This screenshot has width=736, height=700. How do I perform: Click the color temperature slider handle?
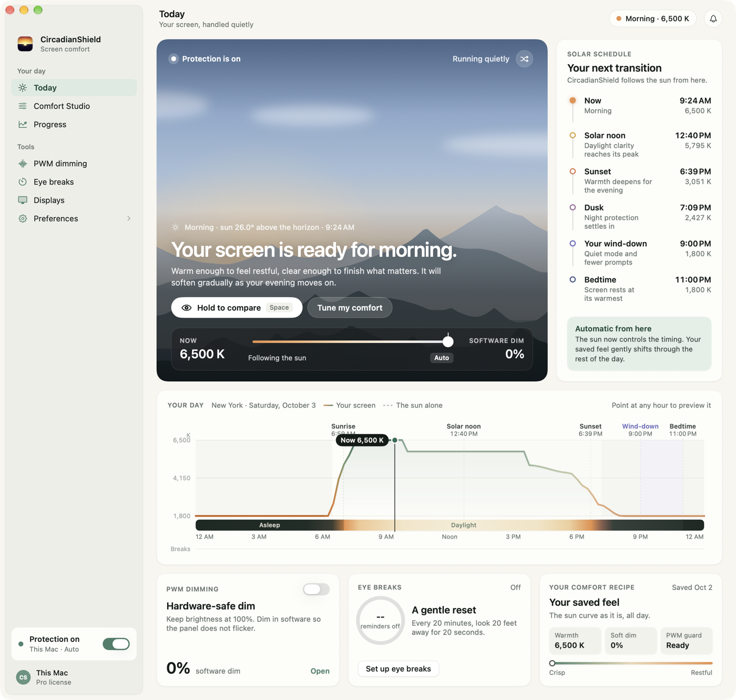[x=448, y=341]
